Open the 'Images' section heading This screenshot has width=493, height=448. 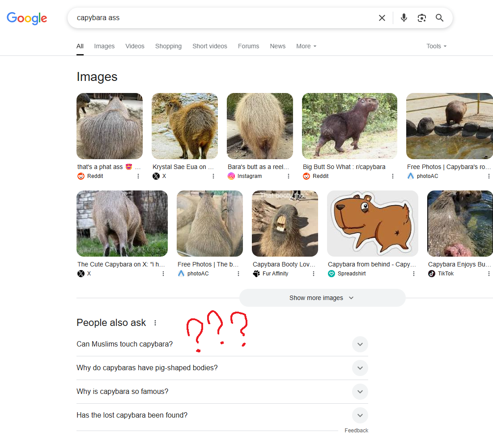click(x=97, y=77)
